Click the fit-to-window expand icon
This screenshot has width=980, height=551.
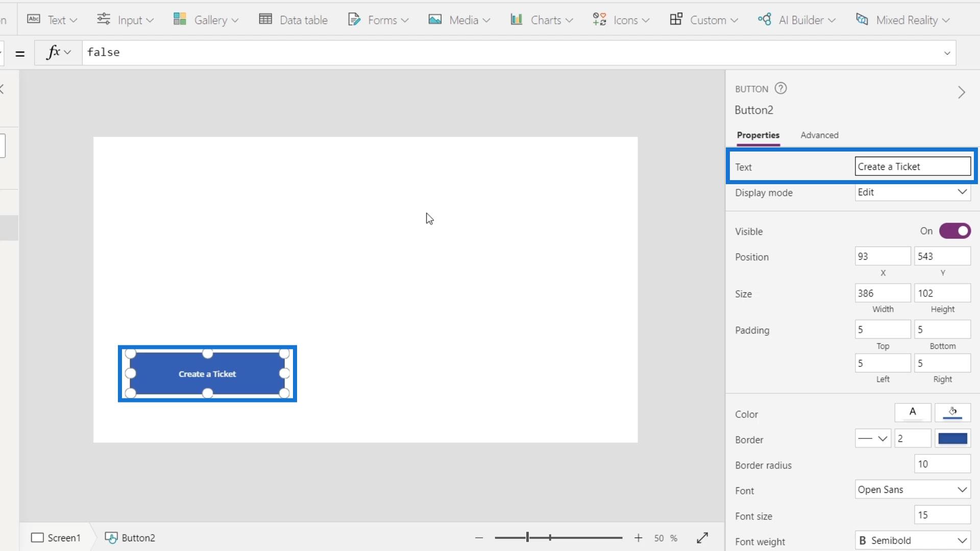[x=702, y=538]
